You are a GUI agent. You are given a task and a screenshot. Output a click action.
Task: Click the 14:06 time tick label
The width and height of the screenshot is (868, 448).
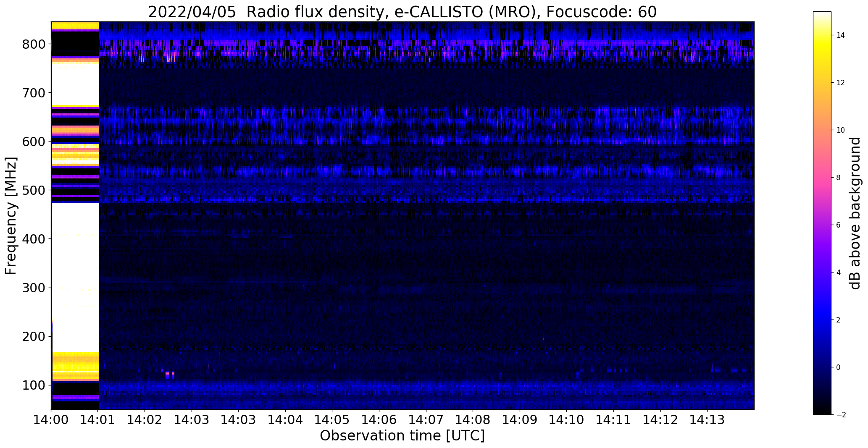(x=379, y=419)
